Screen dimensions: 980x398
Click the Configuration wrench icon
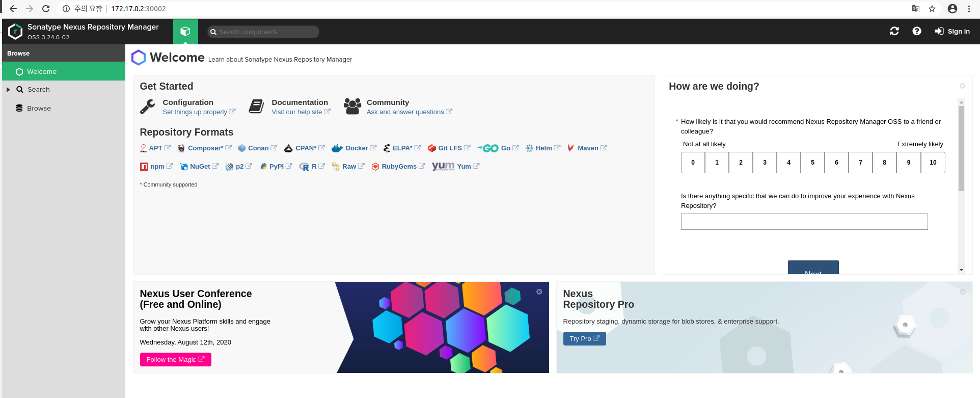[148, 107]
